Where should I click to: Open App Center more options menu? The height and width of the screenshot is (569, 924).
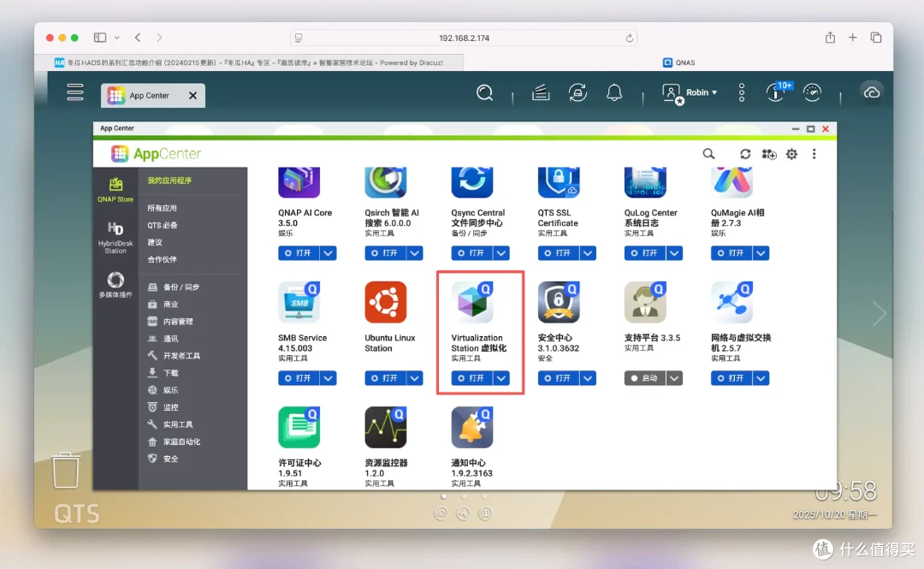tap(814, 154)
